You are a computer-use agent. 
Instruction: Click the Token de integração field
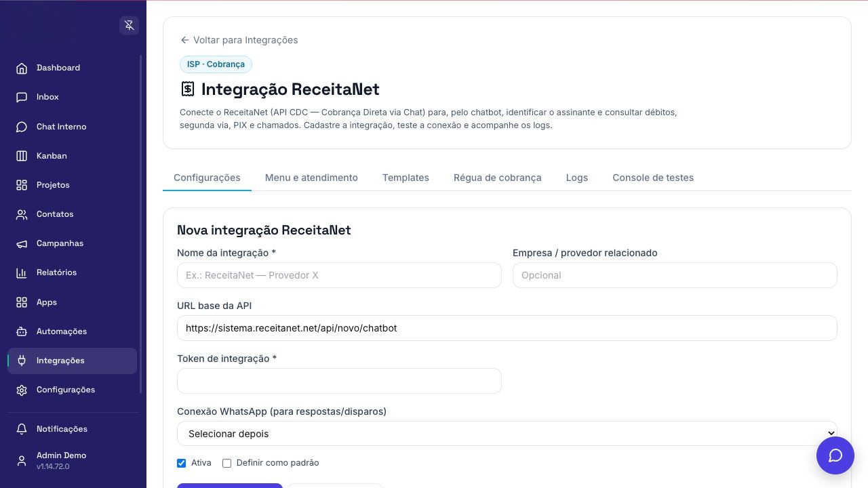coord(339,381)
